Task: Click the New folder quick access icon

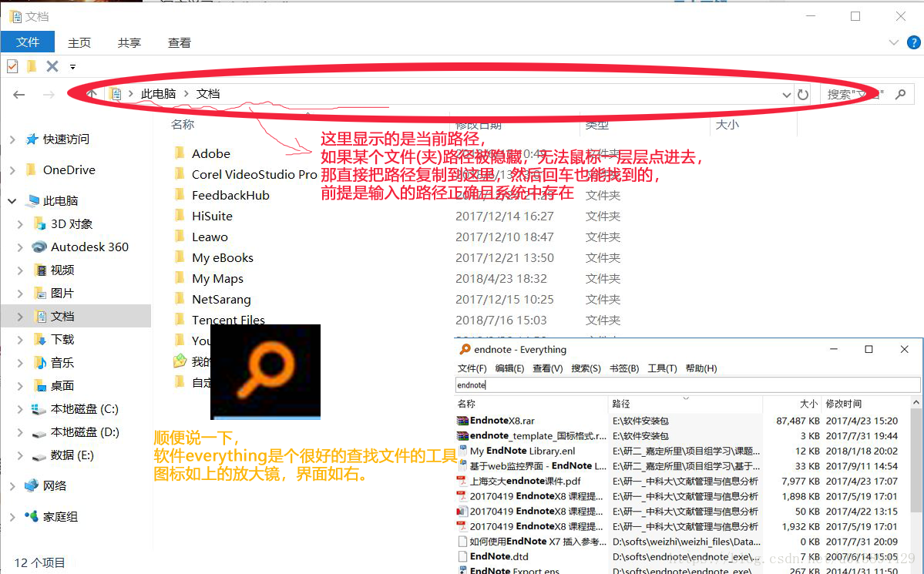Action: coord(32,66)
